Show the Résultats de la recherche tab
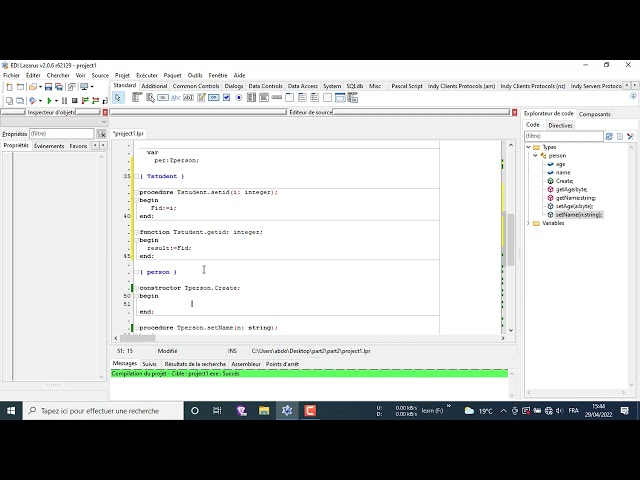This screenshot has height=480, width=640. pyautogui.click(x=195, y=364)
